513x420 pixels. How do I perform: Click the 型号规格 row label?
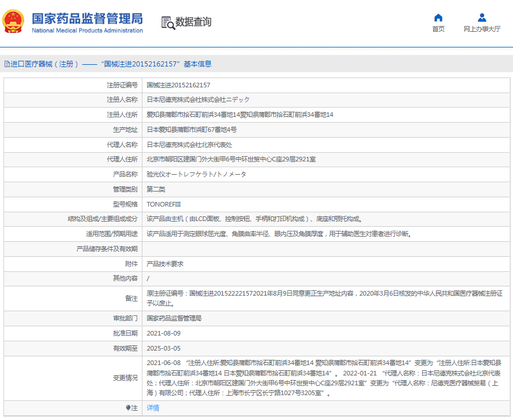[125, 204]
